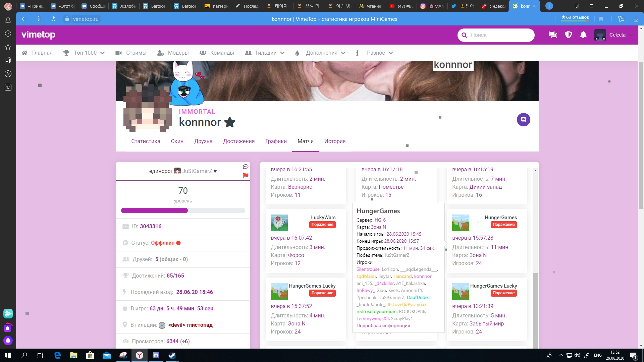Viewport: 644px width, 362px height.
Task: Open Microsoft Edge from taskbar
Action: point(57,355)
